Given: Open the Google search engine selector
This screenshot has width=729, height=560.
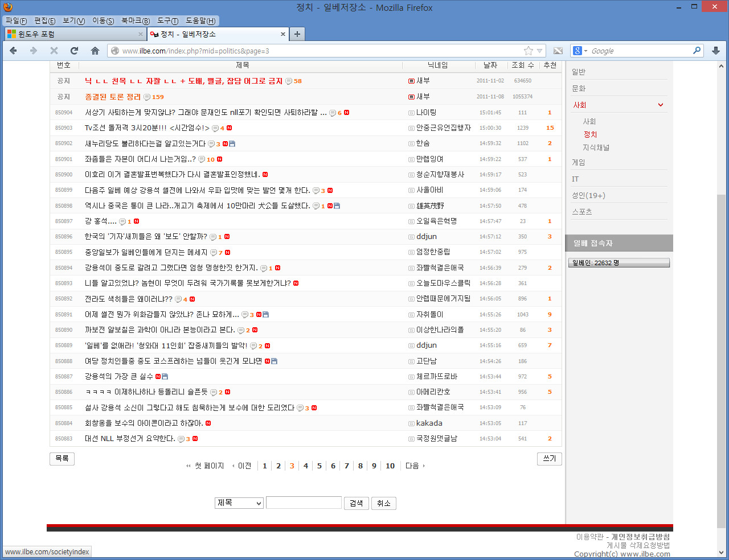Looking at the screenshot, I should click(x=580, y=51).
